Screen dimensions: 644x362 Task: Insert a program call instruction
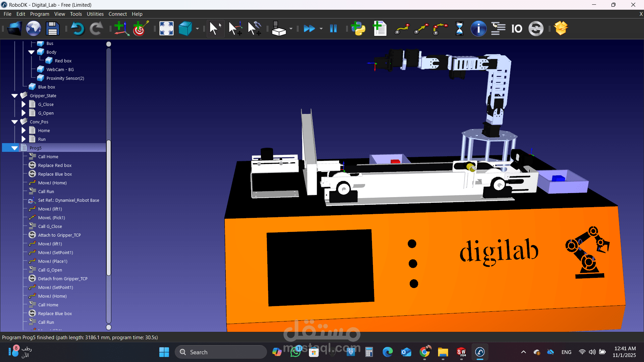coord(498,28)
